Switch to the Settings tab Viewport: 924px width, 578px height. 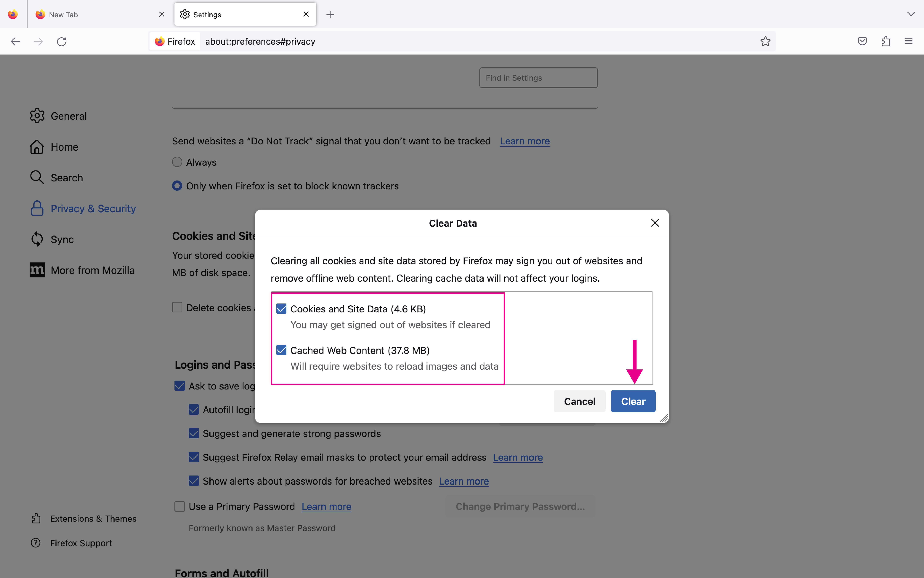point(245,14)
